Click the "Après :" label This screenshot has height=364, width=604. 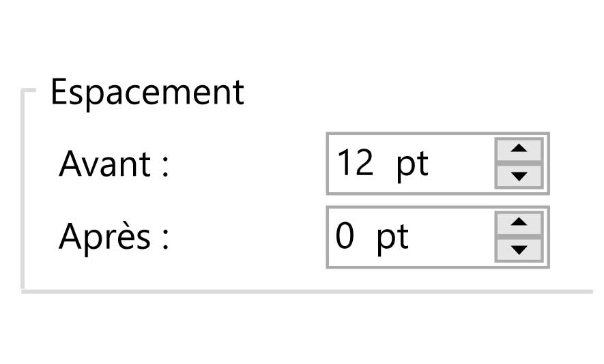(114, 237)
